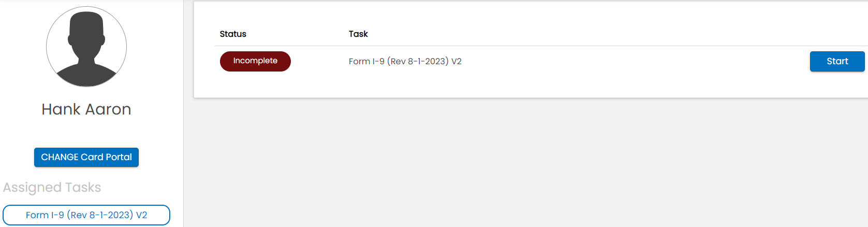Select Form I-9 under Assigned Tasks
The height and width of the screenshot is (227, 868).
(86, 215)
